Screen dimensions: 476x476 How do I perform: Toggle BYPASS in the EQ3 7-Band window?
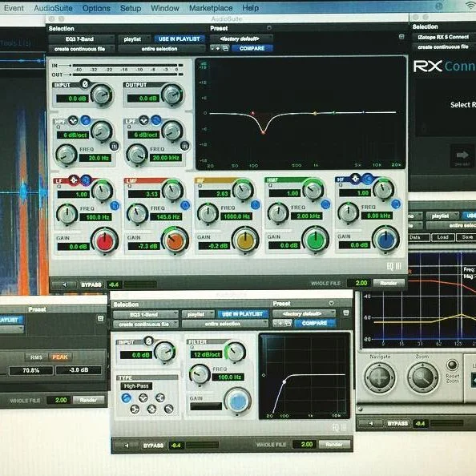(x=91, y=284)
